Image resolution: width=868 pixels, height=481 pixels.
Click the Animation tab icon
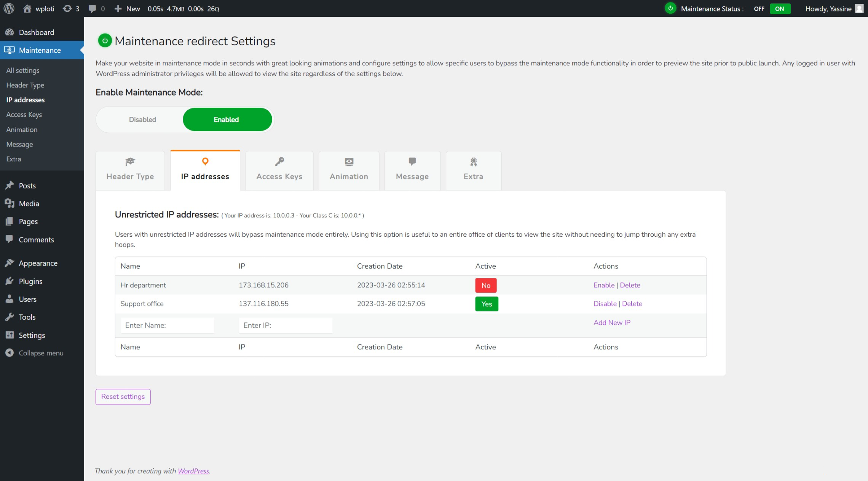[x=349, y=162]
